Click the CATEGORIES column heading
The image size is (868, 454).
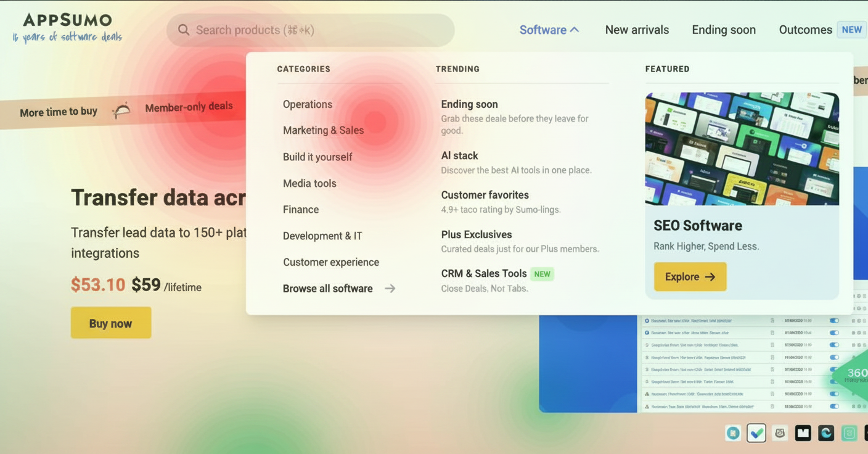(x=303, y=69)
